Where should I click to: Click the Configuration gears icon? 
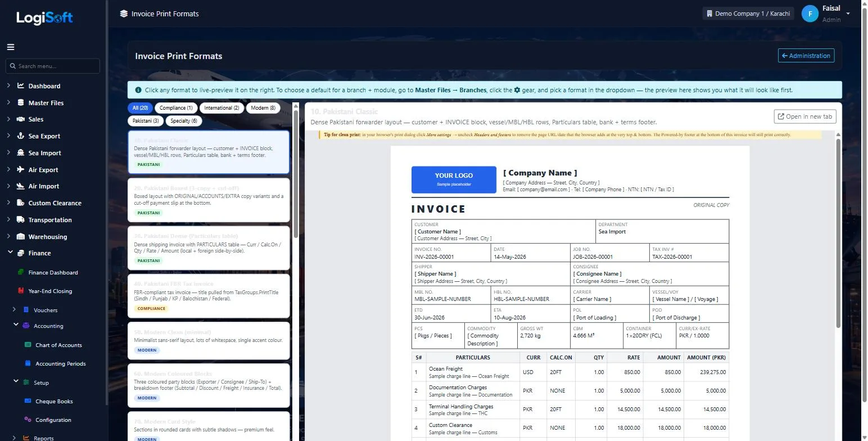[28, 420]
